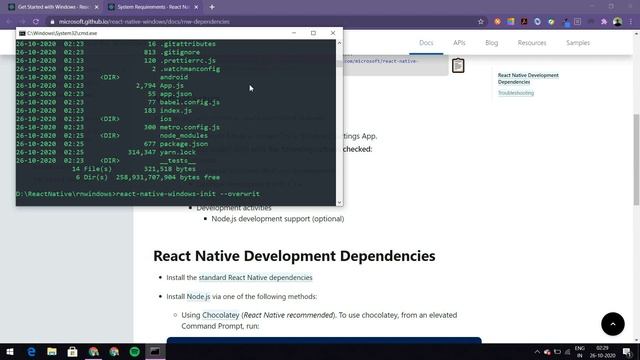Jump to Troubleshooting in sidebar

pyautogui.click(x=516, y=93)
